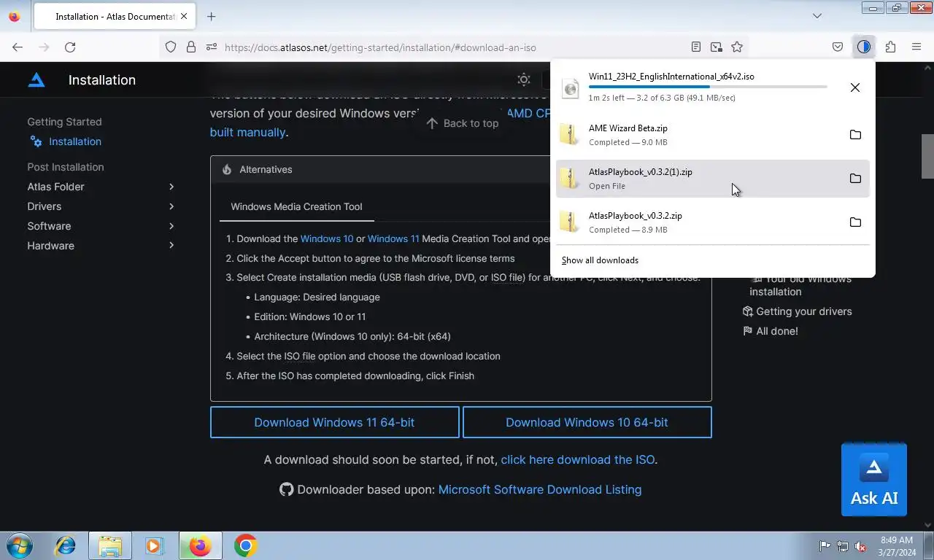The height and width of the screenshot is (560, 934).
Task: Open the Windows Start menu
Action: 20,545
